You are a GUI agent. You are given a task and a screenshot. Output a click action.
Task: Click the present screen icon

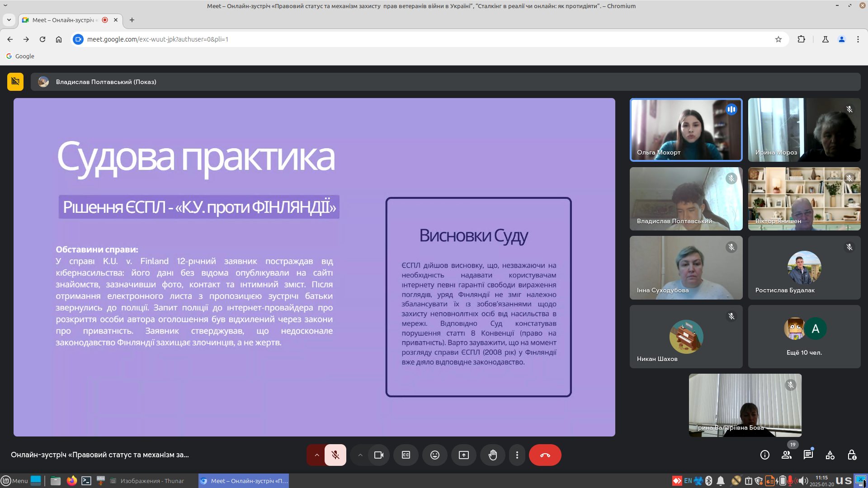(x=463, y=455)
